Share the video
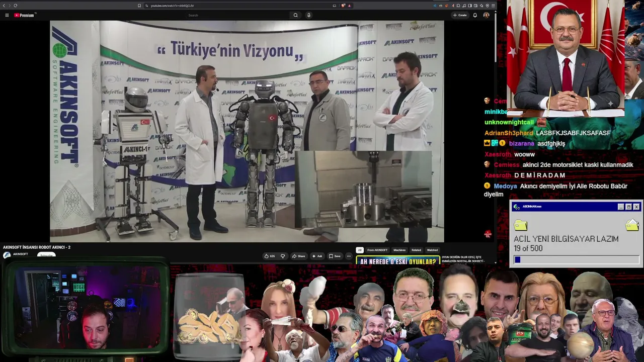 [x=299, y=256]
